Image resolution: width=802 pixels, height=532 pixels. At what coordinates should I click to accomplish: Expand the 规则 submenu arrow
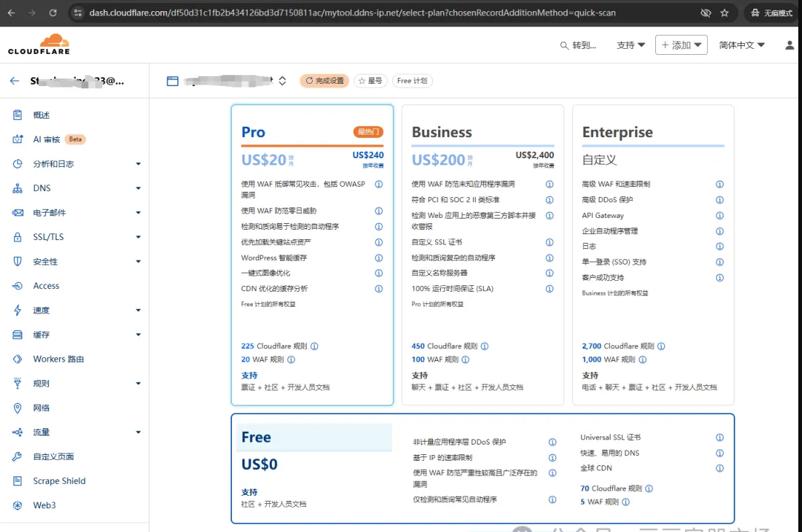138,384
